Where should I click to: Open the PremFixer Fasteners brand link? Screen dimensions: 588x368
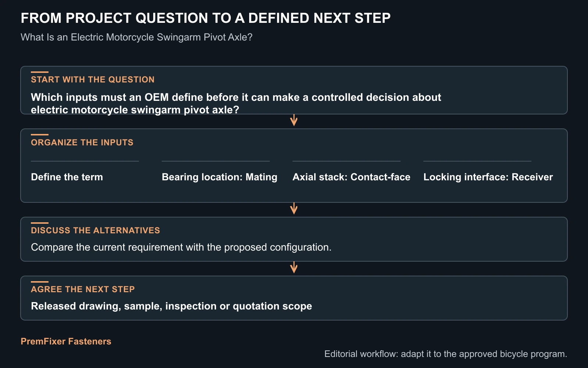click(66, 342)
